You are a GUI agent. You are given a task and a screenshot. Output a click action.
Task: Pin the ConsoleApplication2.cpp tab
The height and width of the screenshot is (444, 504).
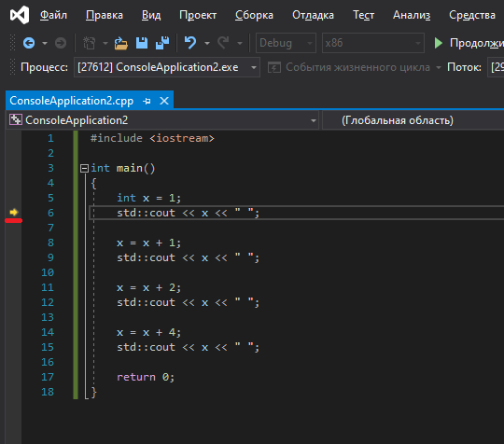pos(147,101)
